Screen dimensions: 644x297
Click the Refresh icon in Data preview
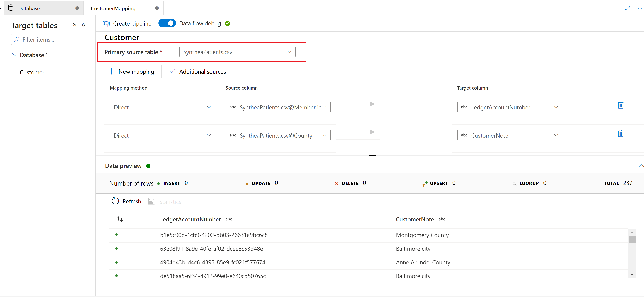point(115,201)
